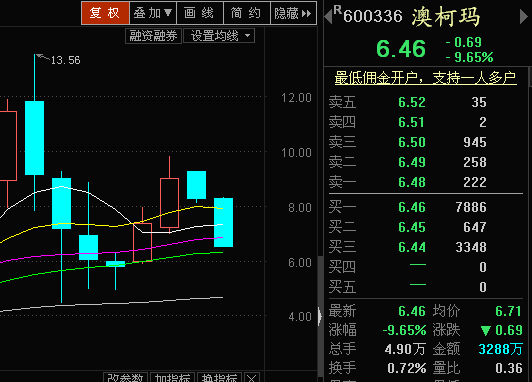The width and height of the screenshot is (532, 382).
Task: Click the 均价 value 6.71
Action: (x=508, y=311)
